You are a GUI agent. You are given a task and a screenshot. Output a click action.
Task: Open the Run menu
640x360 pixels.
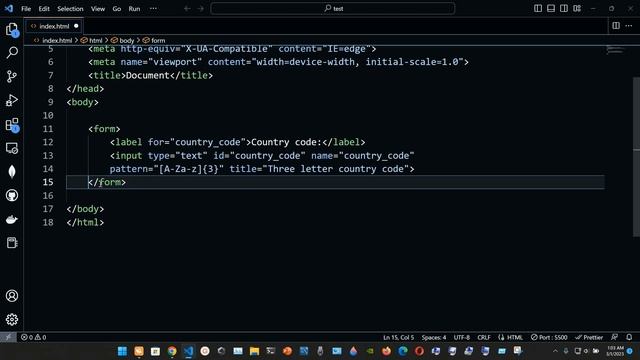[x=134, y=9]
